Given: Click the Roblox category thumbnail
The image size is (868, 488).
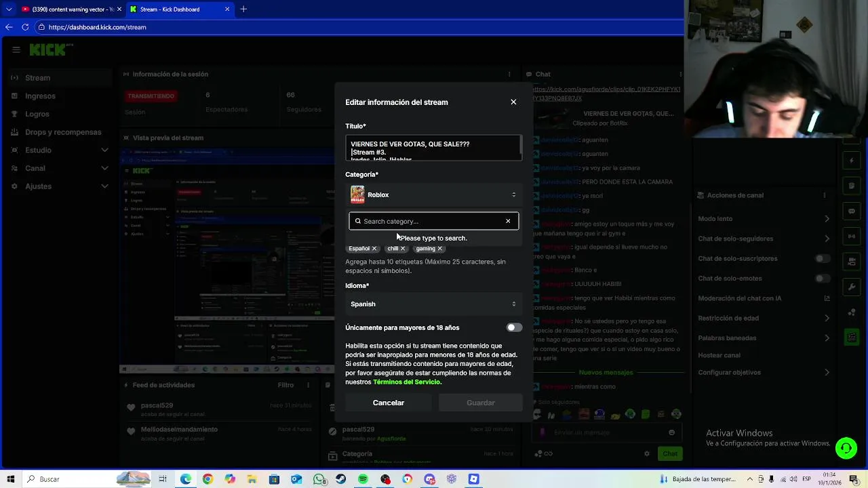Looking at the screenshot, I should 357,195.
